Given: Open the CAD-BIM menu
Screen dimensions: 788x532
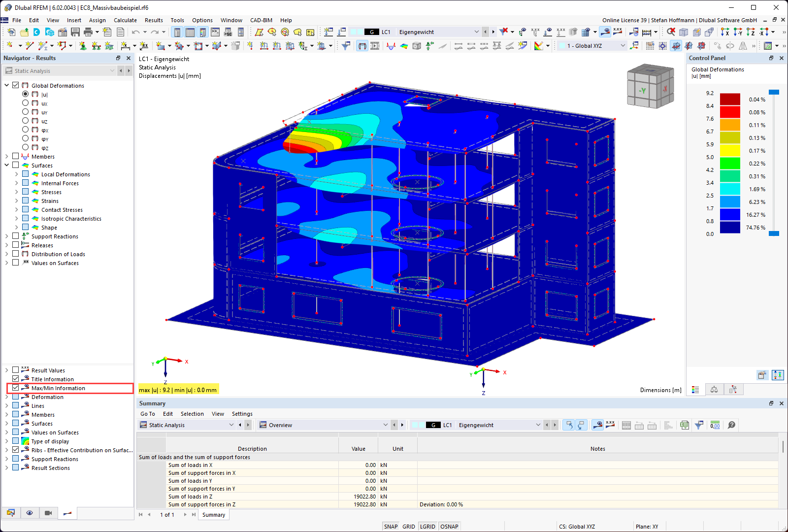Looking at the screenshot, I should click(261, 20).
